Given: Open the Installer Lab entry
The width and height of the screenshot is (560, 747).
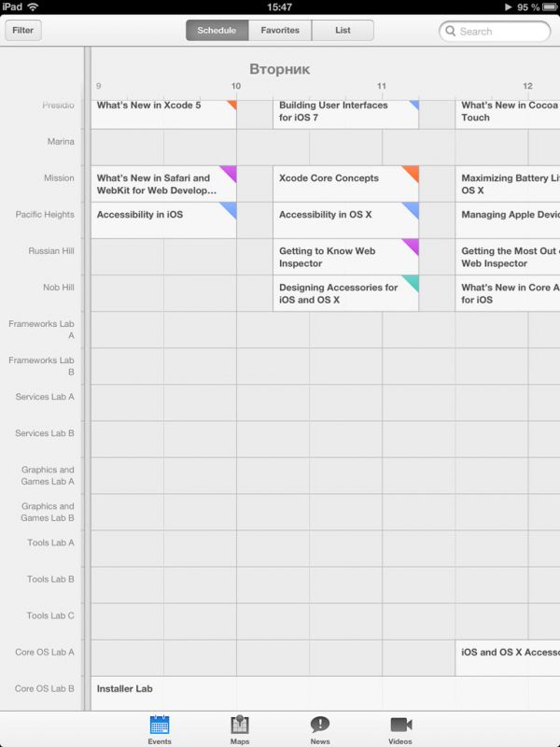Looking at the screenshot, I should pos(325,693).
